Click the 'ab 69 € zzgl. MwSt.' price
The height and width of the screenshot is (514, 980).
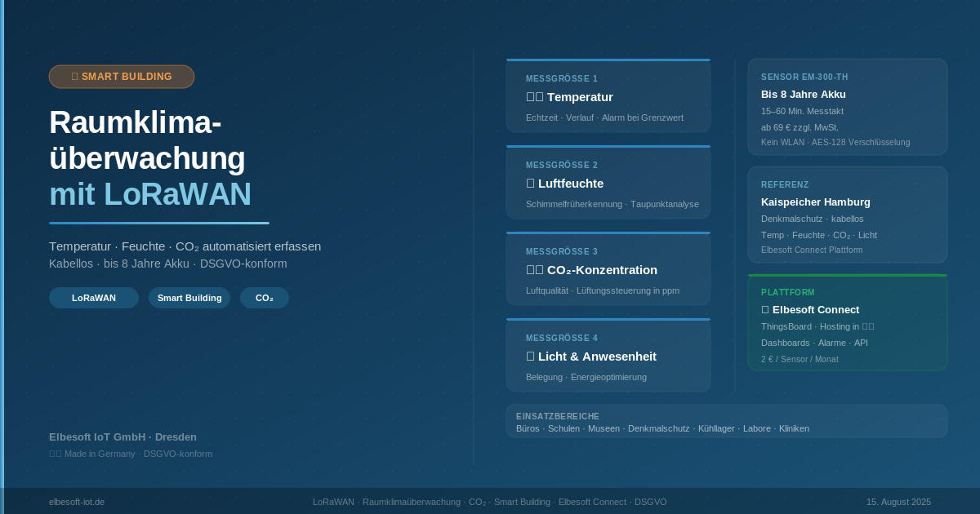800,127
